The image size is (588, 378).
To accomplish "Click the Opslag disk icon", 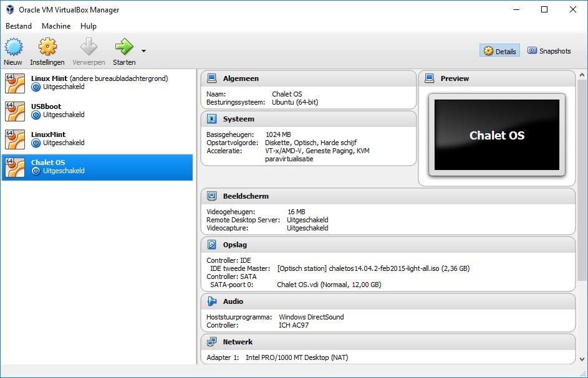I will (212, 245).
